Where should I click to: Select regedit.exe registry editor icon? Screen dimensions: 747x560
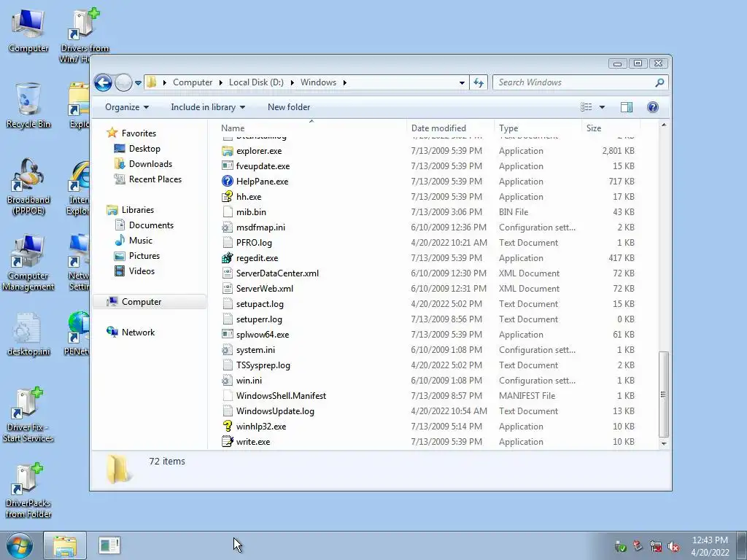coord(228,258)
